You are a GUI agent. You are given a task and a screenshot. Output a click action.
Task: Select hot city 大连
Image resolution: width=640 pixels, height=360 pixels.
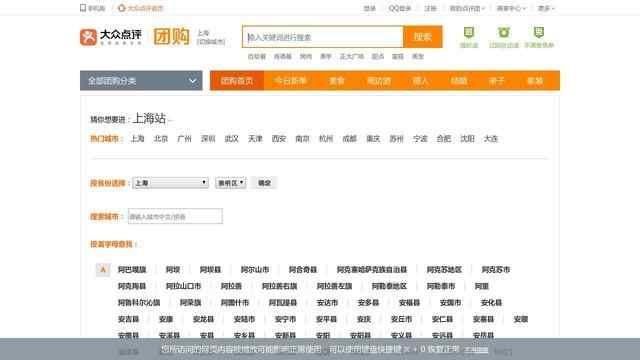click(491, 139)
